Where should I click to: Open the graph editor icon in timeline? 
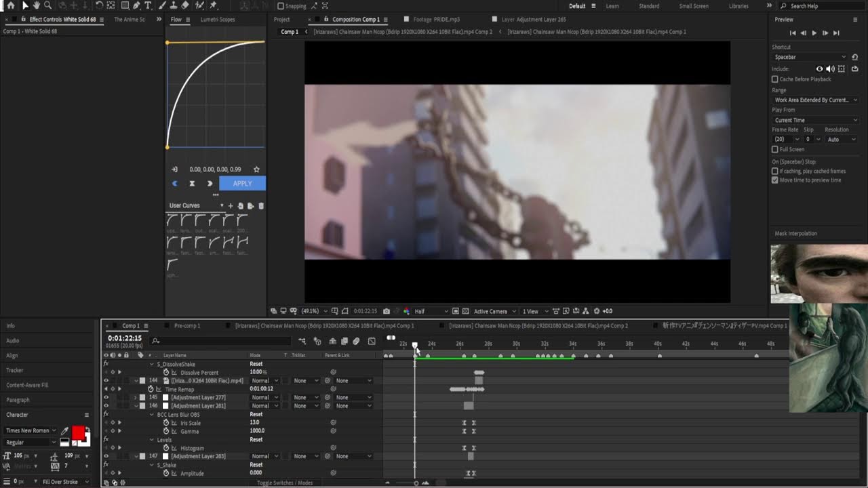(372, 342)
